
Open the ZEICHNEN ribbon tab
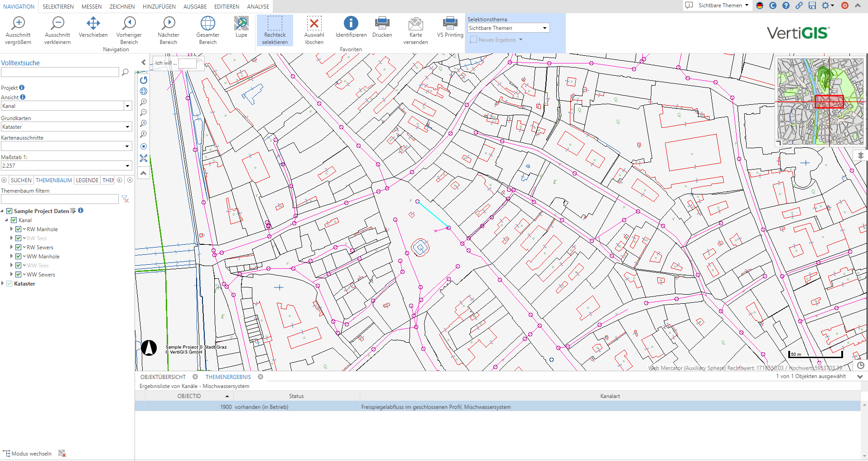point(122,7)
